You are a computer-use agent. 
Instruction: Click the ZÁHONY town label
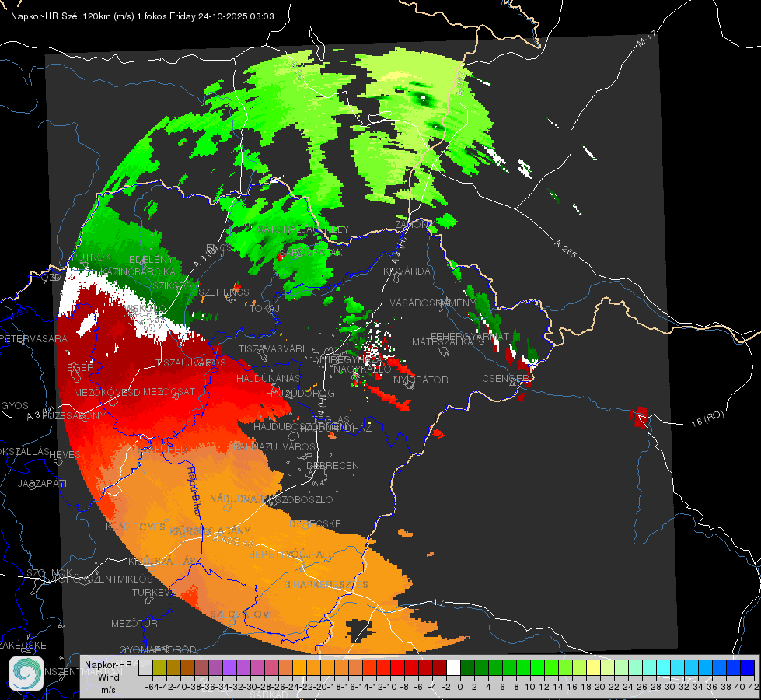413,225
